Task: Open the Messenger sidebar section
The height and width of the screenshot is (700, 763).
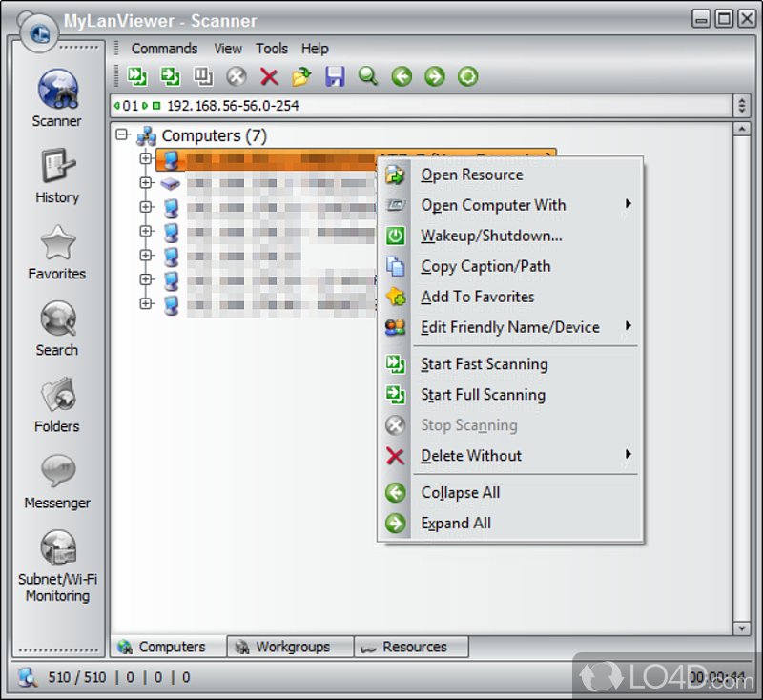Action: 57,482
